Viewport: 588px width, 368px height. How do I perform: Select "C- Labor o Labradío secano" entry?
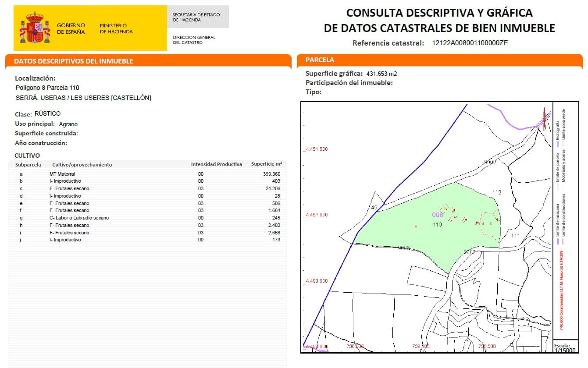pos(79,218)
